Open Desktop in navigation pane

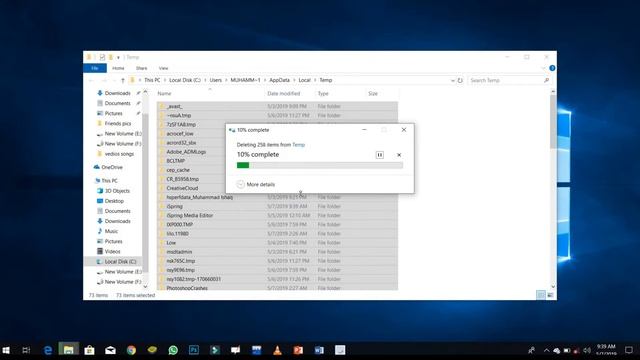(114, 201)
